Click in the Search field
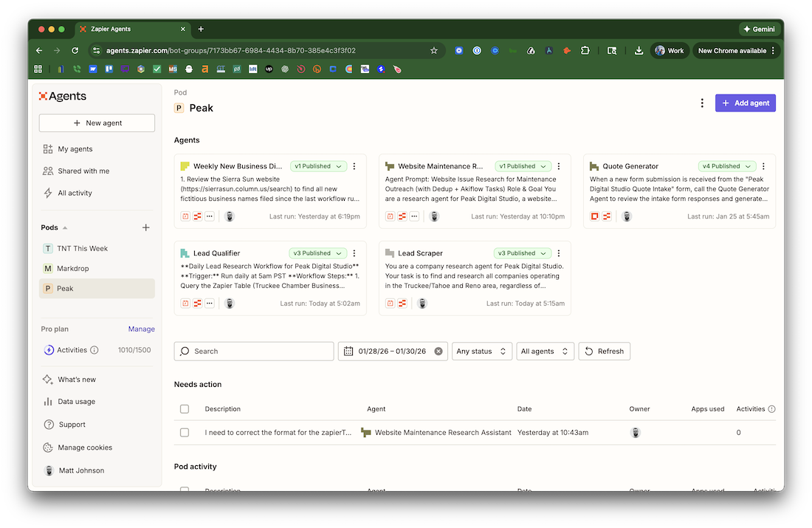 pos(254,352)
